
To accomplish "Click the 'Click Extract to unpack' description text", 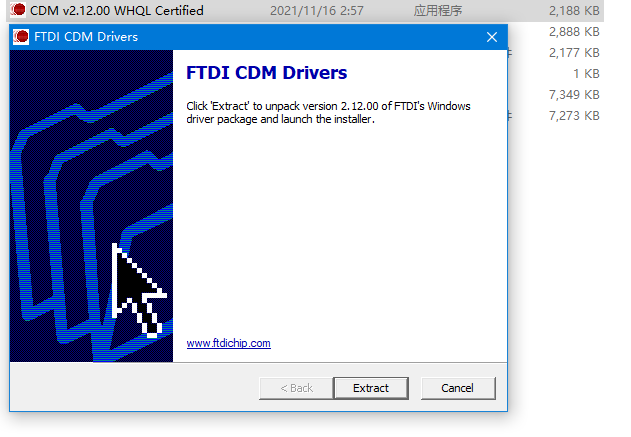I will pos(328,113).
